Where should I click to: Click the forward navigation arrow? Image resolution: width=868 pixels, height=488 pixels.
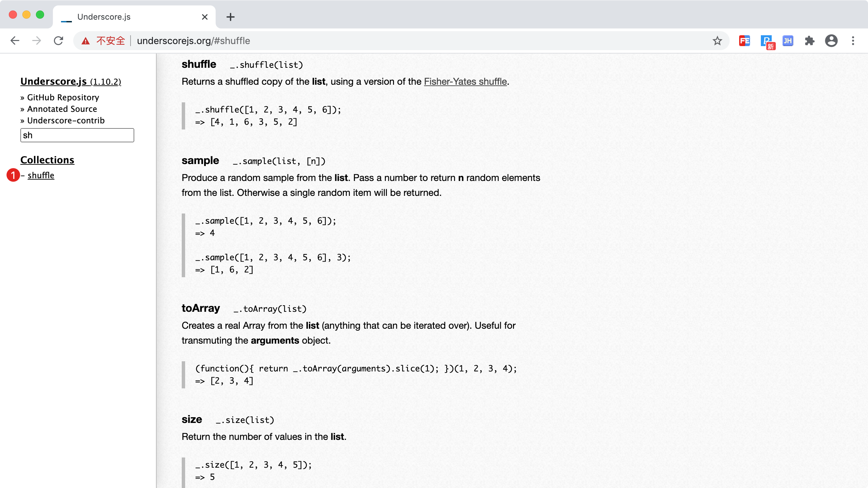(37, 41)
